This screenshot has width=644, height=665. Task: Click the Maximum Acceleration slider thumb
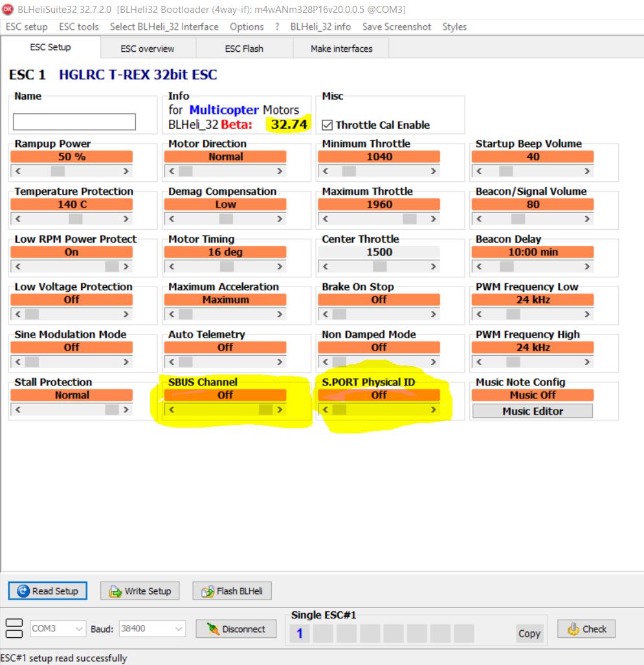185,314
